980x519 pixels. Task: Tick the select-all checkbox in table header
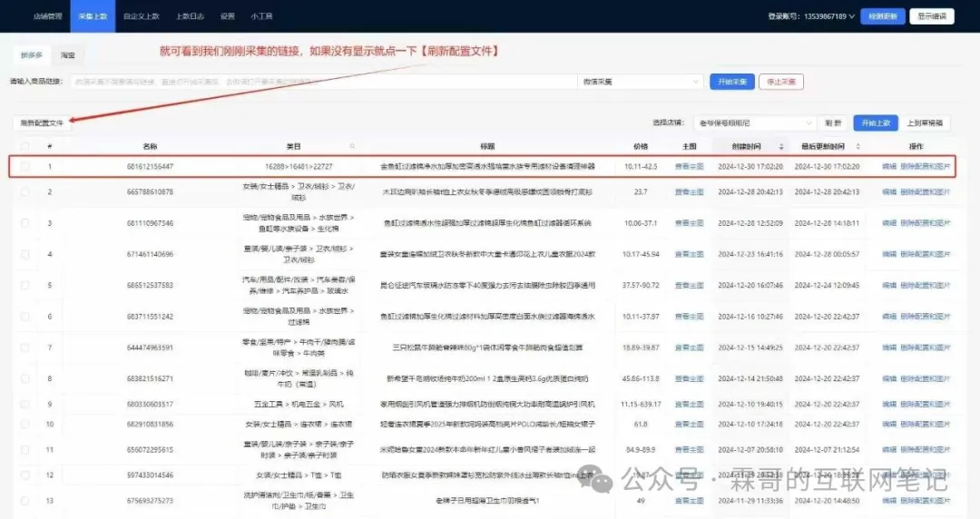click(25, 147)
